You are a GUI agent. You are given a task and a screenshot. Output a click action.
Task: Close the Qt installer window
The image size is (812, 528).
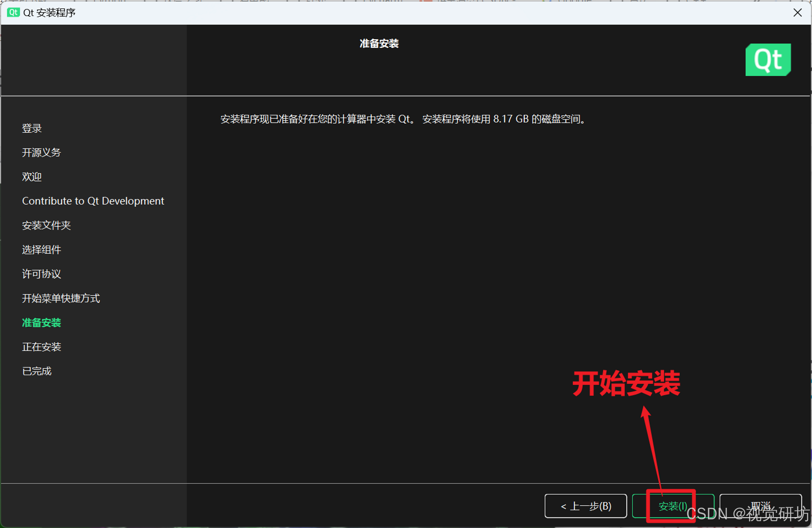pos(797,13)
